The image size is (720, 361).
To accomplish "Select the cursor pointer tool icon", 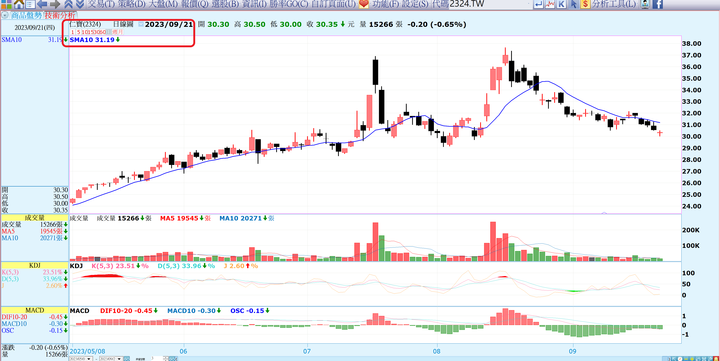I will pyautogui.click(x=574, y=4).
